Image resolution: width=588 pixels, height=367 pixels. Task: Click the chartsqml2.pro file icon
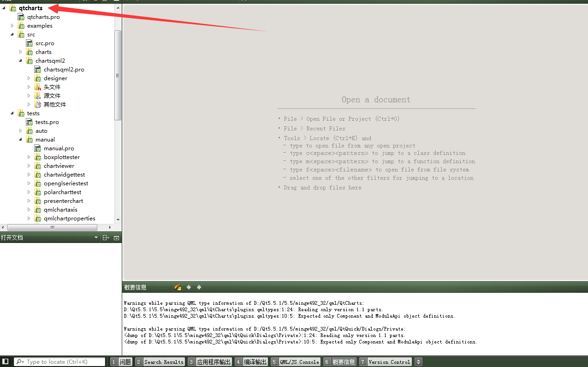[37, 70]
